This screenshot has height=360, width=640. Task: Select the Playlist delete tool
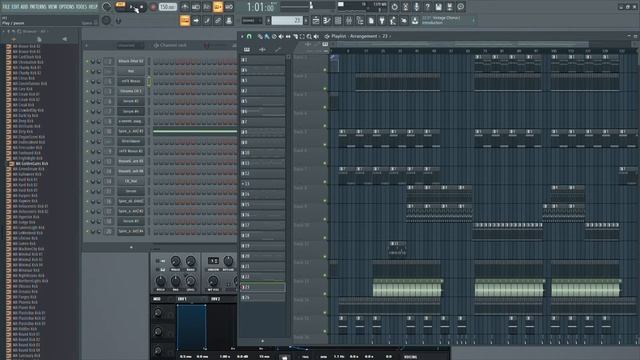coord(274,36)
